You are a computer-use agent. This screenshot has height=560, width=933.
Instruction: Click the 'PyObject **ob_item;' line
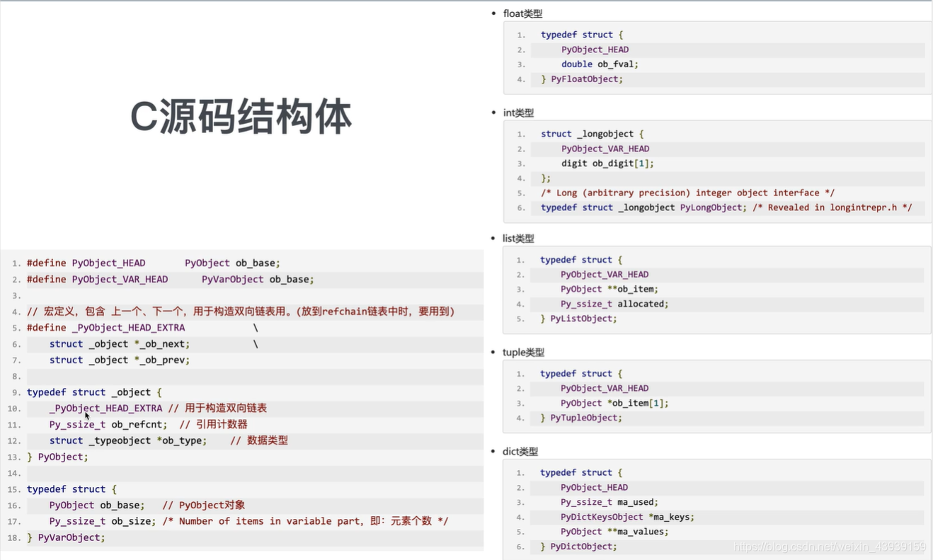point(609,289)
